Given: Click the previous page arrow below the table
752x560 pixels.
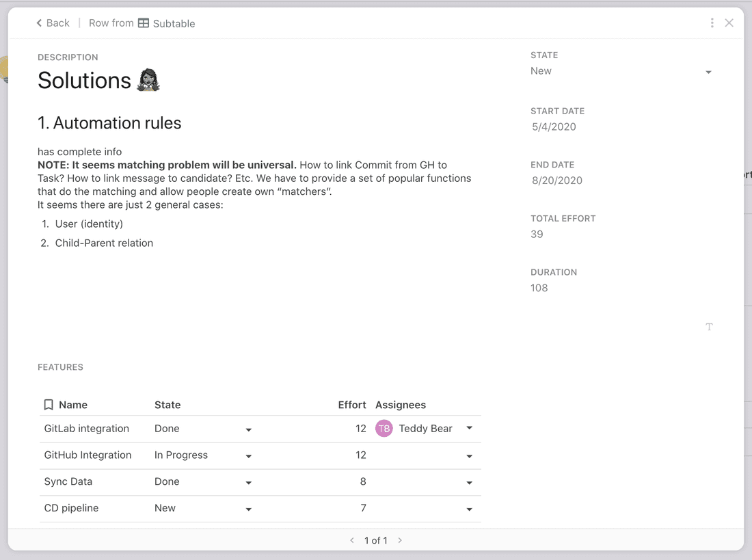Looking at the screenshot, I should coord(353,540).
